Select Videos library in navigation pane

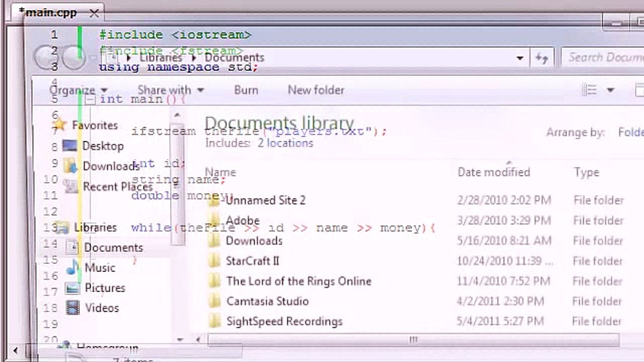[102, 308]
